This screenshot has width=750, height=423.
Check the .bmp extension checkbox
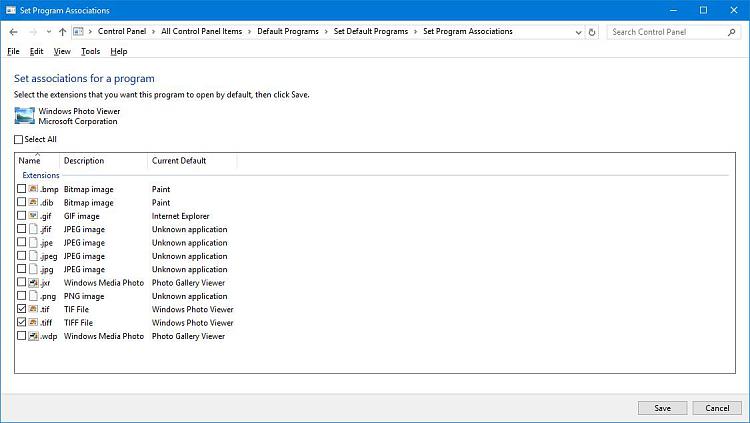[x=22, y=189]
